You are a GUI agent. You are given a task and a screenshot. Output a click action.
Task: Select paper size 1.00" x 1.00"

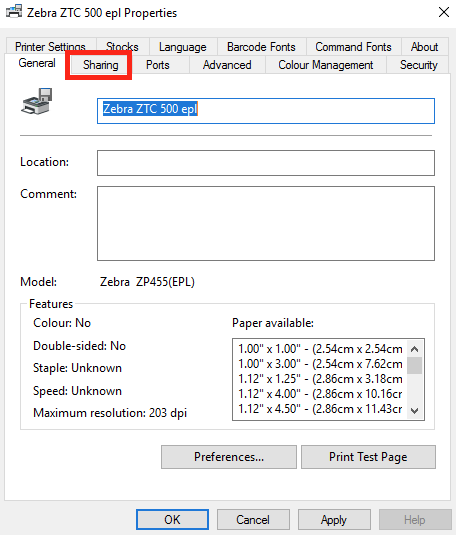tap(320, 349)
